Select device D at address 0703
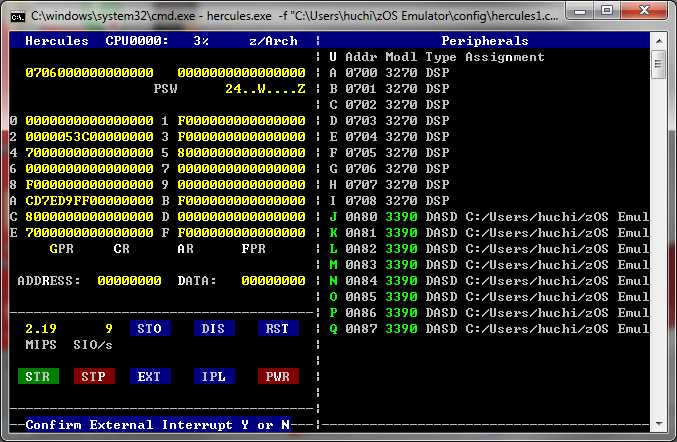 point(389,120)
